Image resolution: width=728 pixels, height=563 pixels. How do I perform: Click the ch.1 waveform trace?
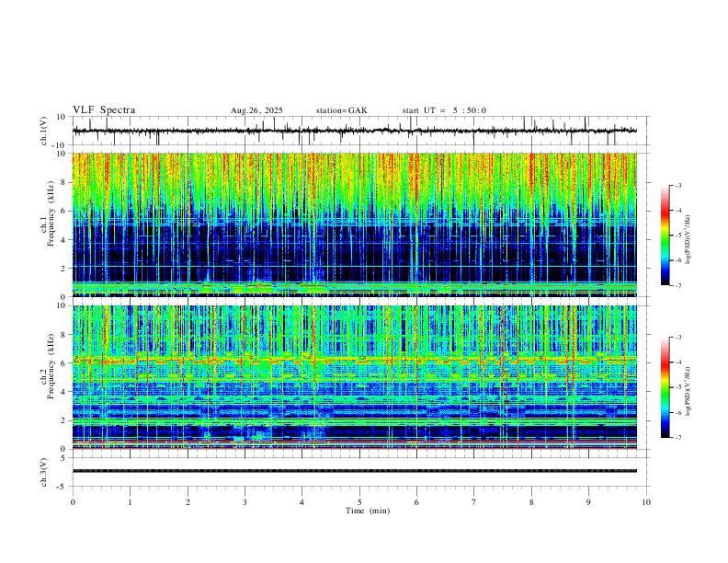(355, 131)
